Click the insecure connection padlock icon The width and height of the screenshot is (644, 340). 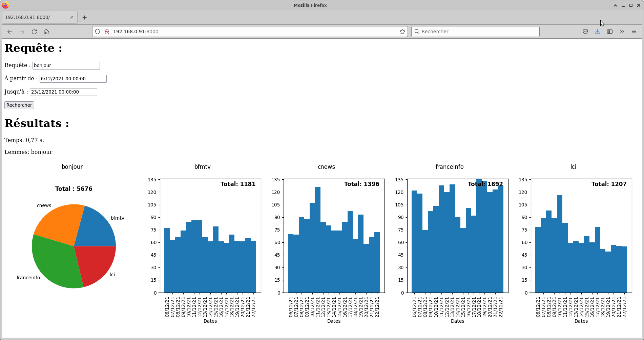coord(107,32)
